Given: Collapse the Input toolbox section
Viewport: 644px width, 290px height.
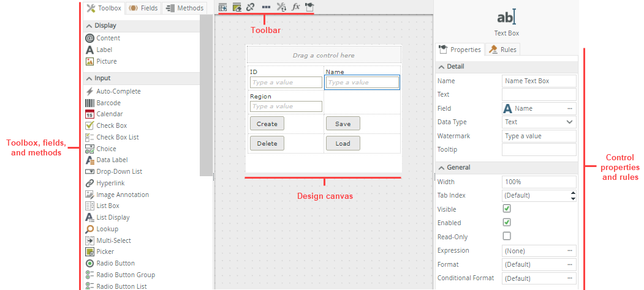Looking at the screenshot, I should pyautogui.click(x=89, y=78).
